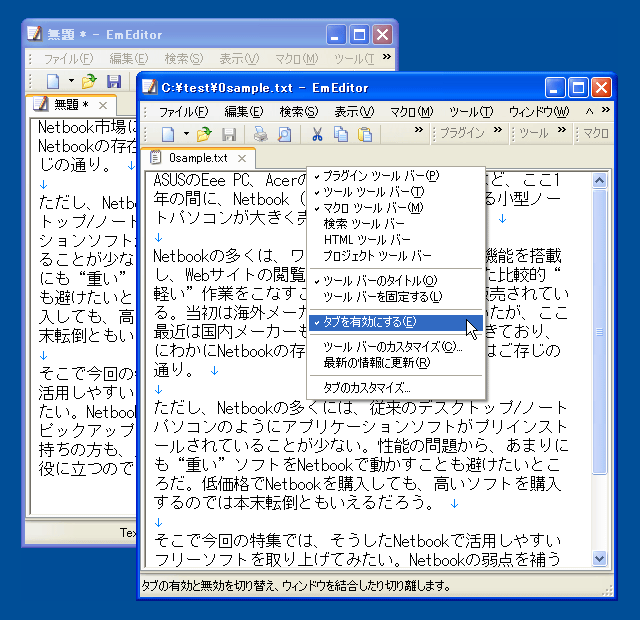Open ウィンドウ(W) menu in front window
Image resolution: width=640 pixels, height=620 pixels.
point(539,111)
